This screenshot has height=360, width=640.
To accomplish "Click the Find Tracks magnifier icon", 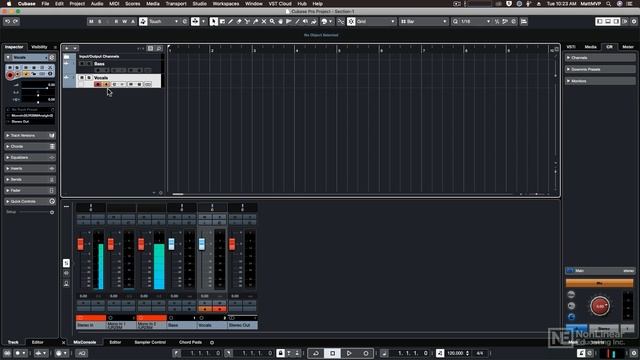I will (x=159, y=48).
